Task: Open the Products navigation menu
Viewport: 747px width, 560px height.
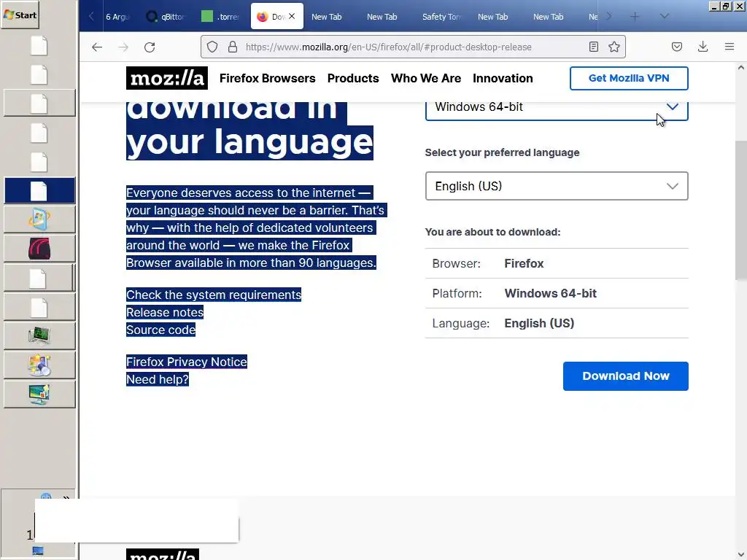Action: tap(353, 78)
